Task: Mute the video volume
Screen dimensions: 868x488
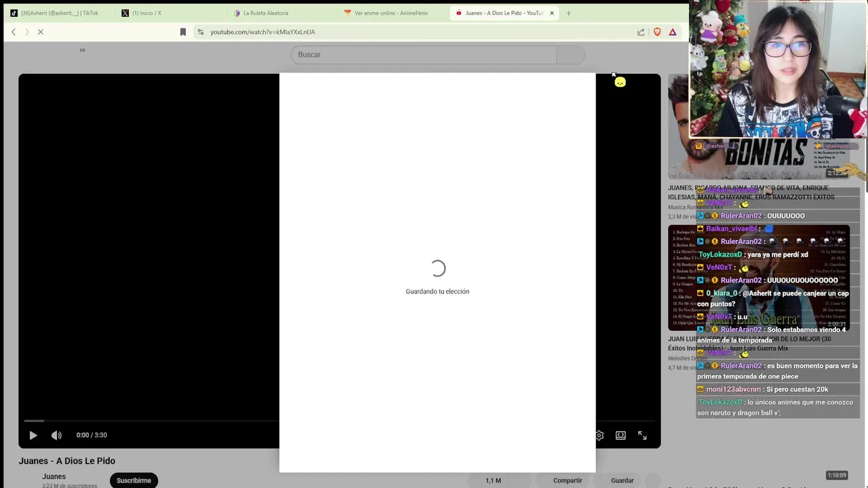Action: pos(56,435)
